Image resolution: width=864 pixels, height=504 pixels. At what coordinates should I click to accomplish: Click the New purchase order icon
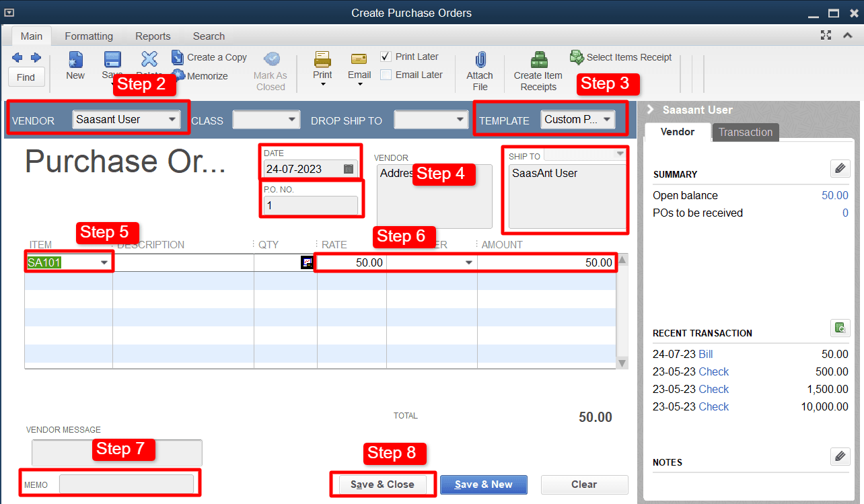point(75,59)
